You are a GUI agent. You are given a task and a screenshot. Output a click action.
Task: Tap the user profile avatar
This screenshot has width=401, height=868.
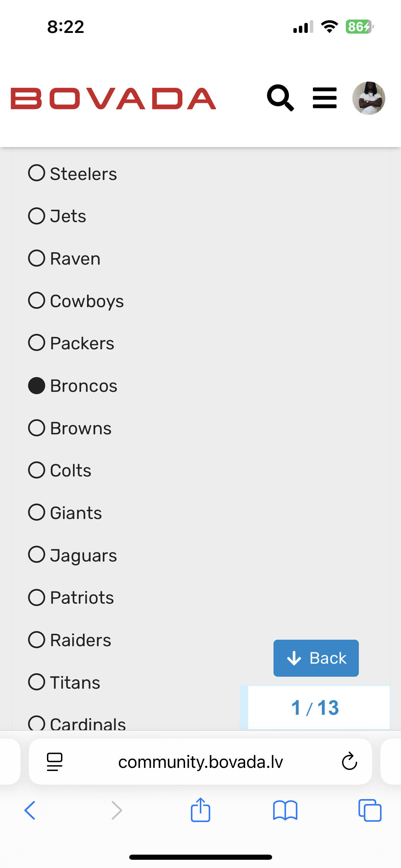(368, 98)
